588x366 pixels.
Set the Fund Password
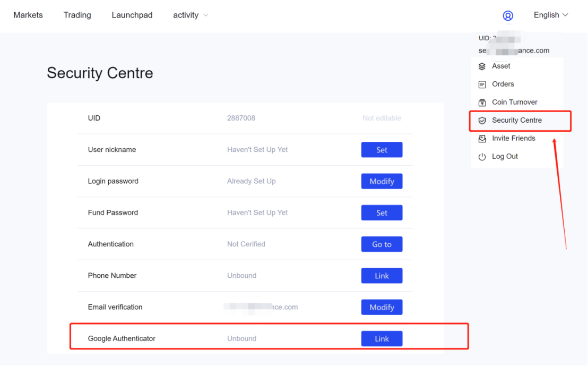point(382,212)
